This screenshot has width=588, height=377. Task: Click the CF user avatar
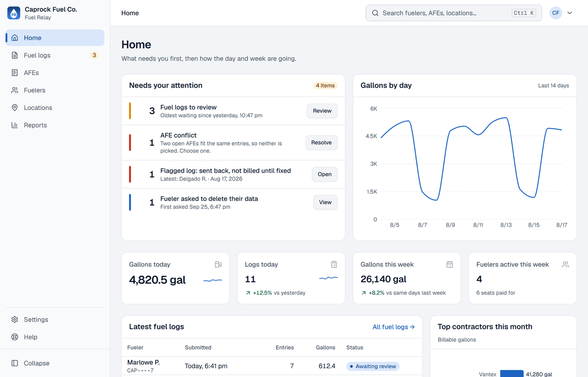tap(556, 13)
